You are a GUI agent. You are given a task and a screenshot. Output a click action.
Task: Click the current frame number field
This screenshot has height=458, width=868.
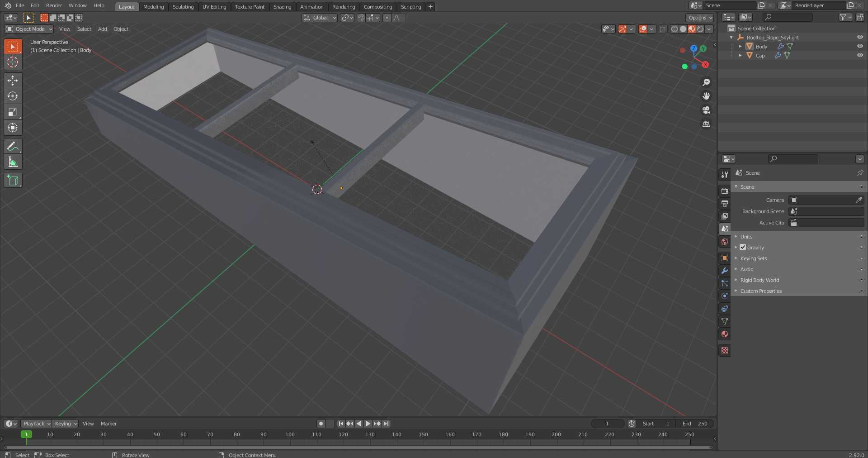point(607,424)
